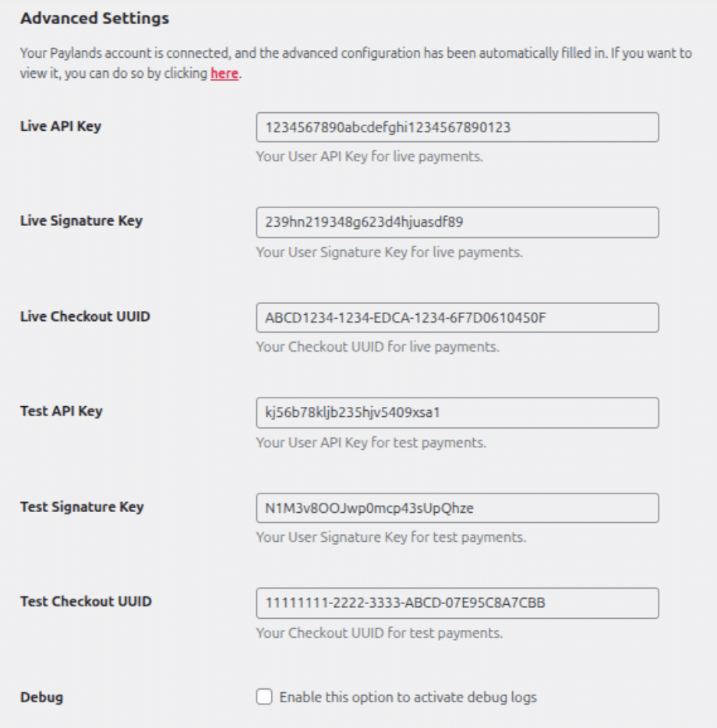Screen dimensions: 717x728
Task: Click the "Advanced Settings" heading
Action: (94, 17)
